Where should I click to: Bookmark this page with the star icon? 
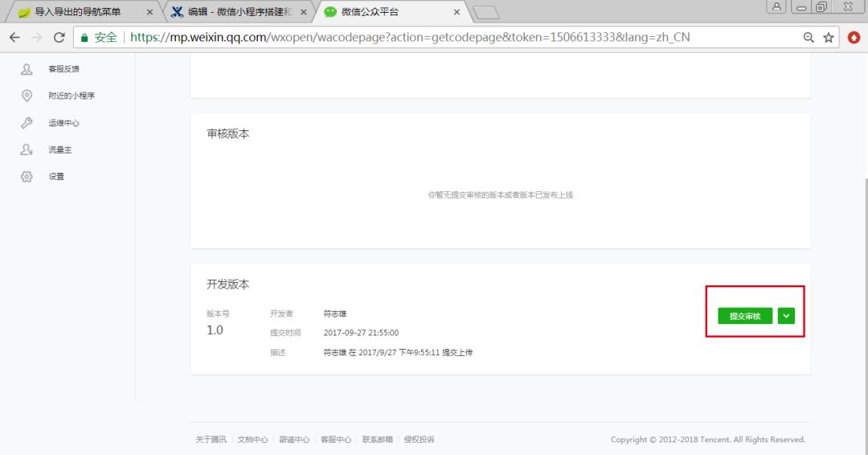point(829,37)
